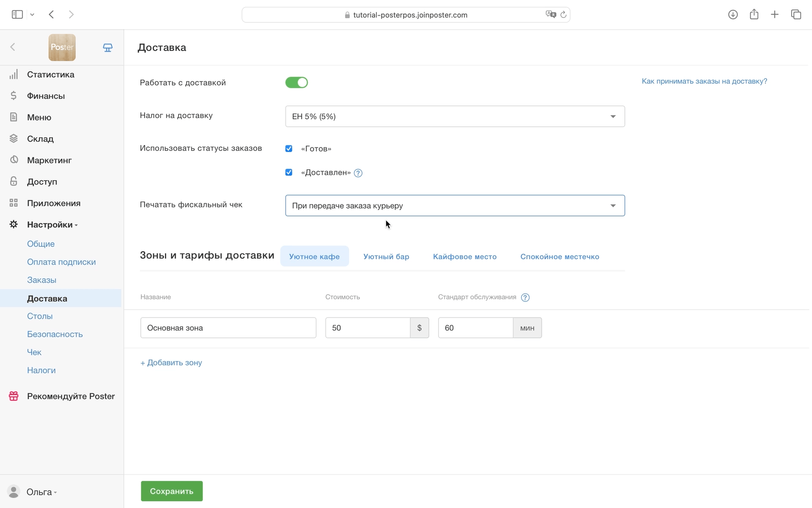The height and width of the screenshot is (508, 812).
Task: Open the Налог на доставку dropdown
Action: click(455, 116)
